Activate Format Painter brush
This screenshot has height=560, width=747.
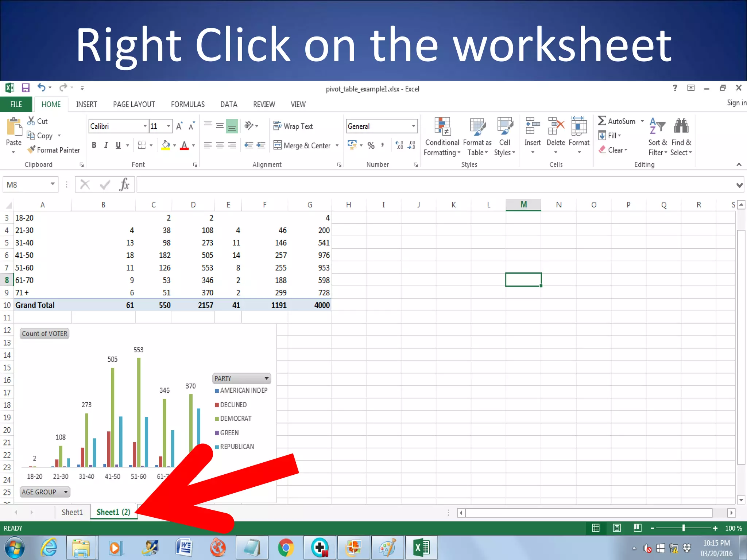(x=31, y=149)
